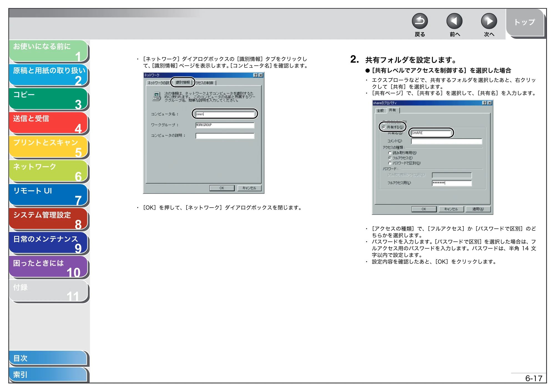
Task: Open chapter 9 日常のメンテナンス
Action: coord(49,243)
